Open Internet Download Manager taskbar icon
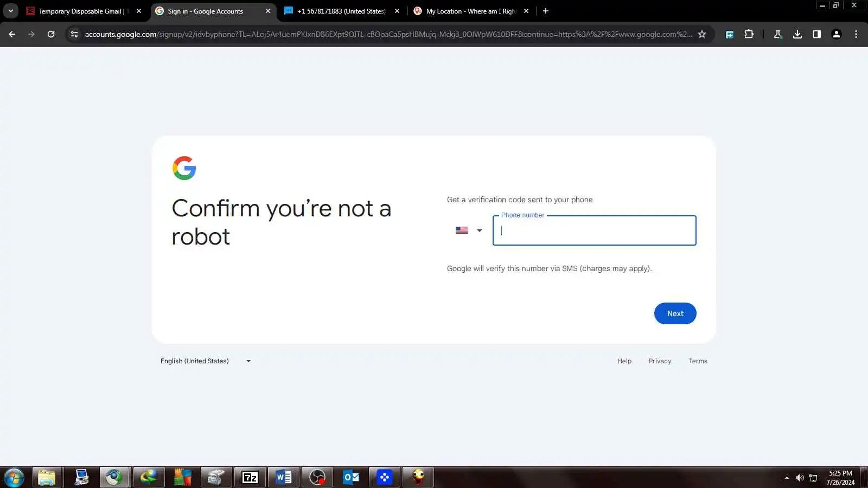 (148, 478)
